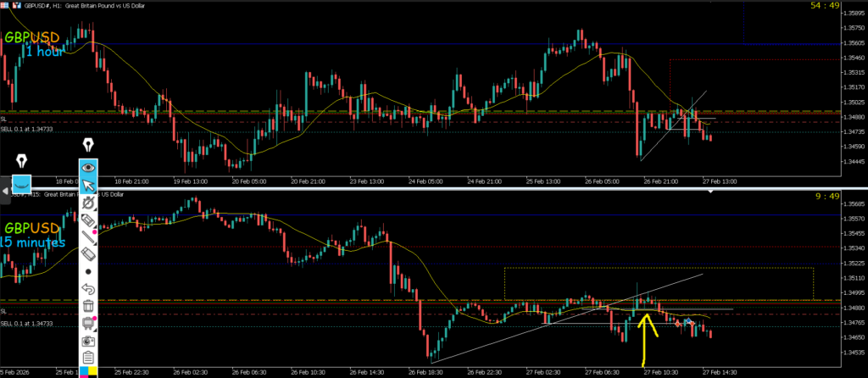The width and height of the screenshot is (868, 378).
Task: Click the pencil drawing tool
Action: coord(88,203)
